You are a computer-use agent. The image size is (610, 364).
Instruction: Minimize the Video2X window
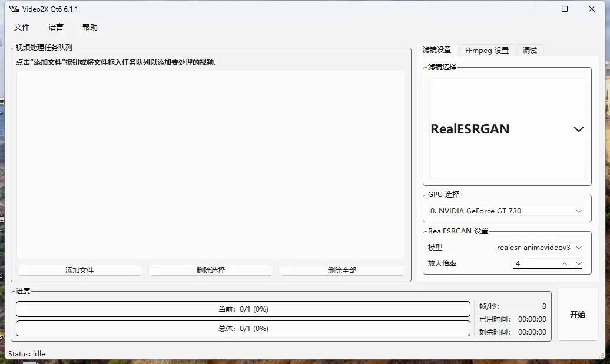point(538,9)
